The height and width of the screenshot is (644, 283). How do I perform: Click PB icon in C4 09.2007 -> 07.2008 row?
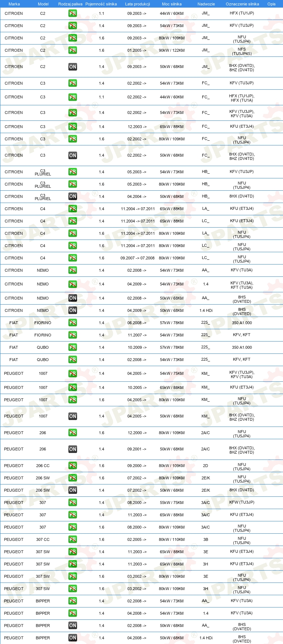point(73,258)
